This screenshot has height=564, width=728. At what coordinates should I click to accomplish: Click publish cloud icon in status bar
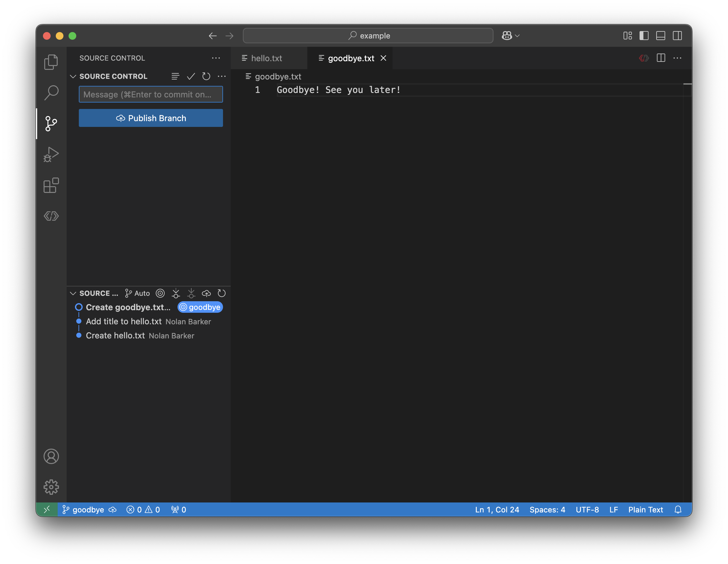pos(113,509)
